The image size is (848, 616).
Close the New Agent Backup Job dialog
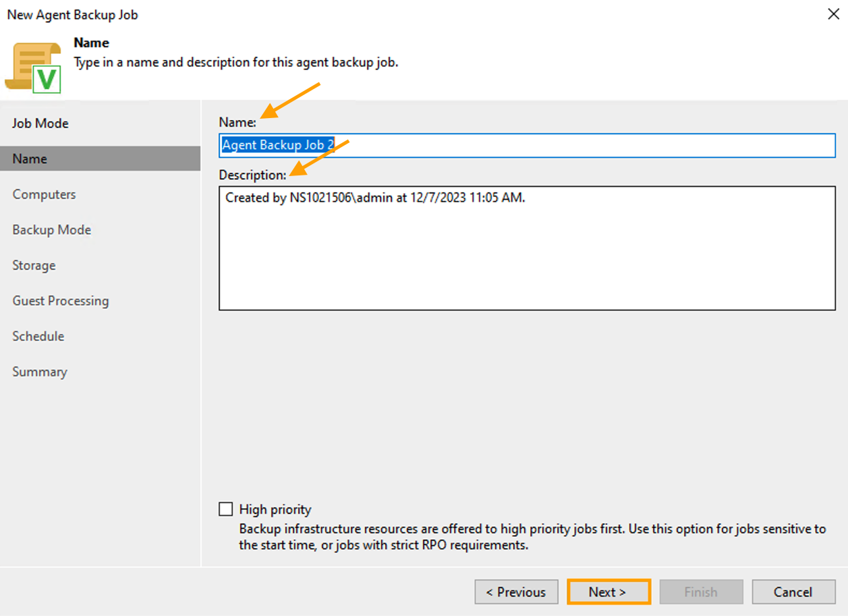point(833,14)
